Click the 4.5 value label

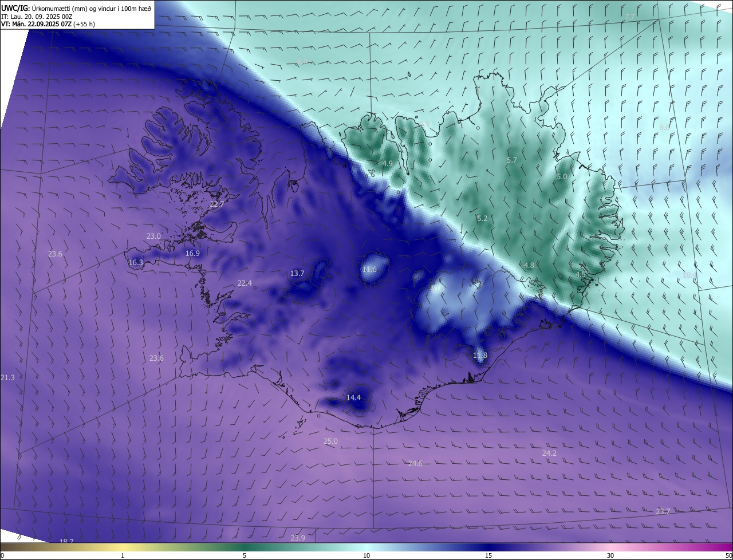click(581, 275)
